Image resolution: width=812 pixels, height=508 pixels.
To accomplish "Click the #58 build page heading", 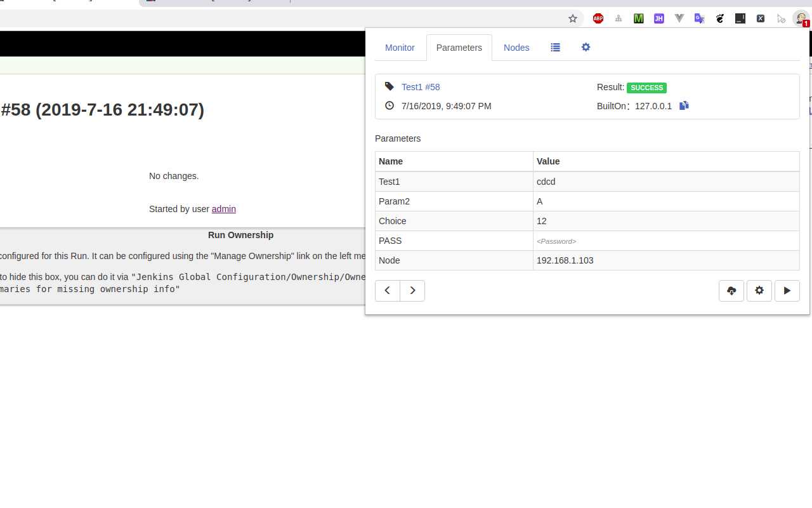I will (102, 110).
